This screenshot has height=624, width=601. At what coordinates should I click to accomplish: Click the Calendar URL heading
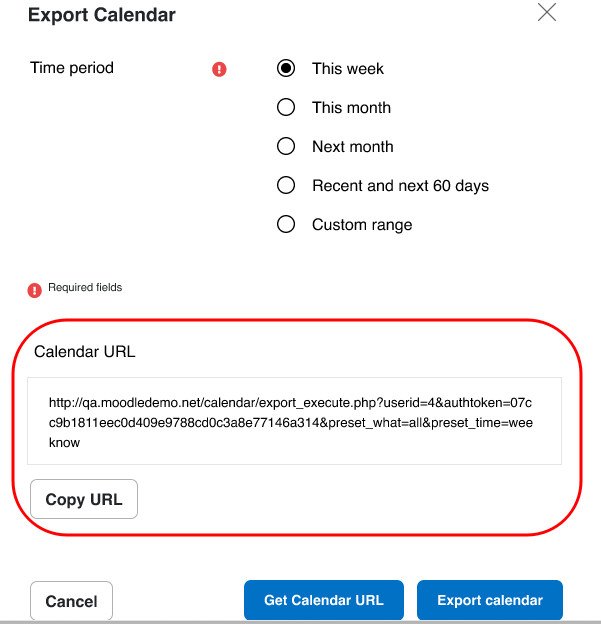click(85, 351)
